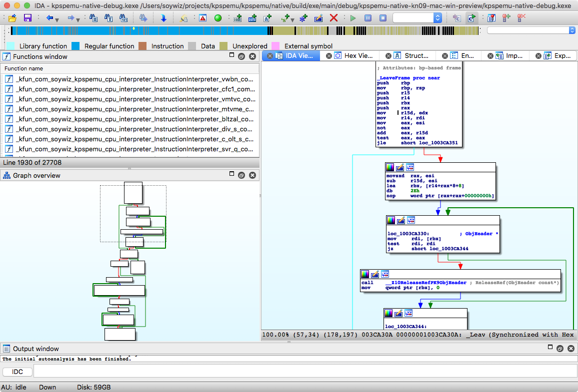Click the Save database floppy icon
Viewport: 578px width, 392px height.
pos(27,18)
